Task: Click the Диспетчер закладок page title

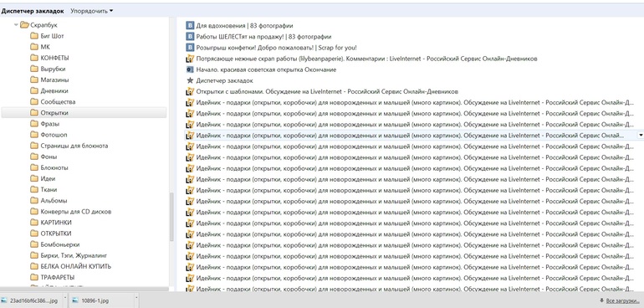Action: pyautogui.click(x=33, y=11)
